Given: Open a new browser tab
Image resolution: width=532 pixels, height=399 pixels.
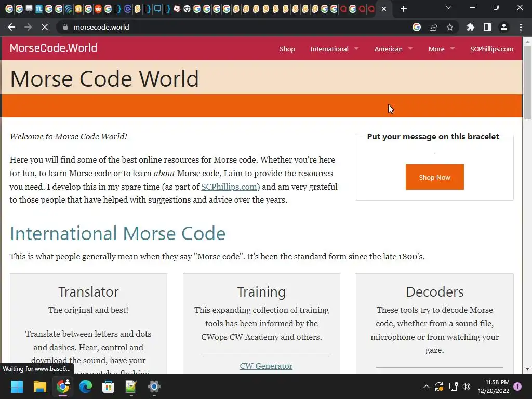Looking at the screenshot, I should pos(403,9).
